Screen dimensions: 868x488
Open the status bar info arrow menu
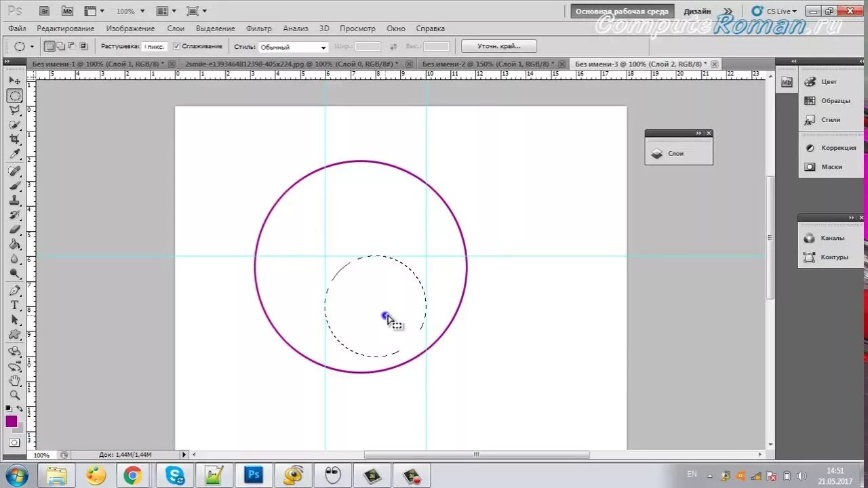tap(184, 455)
